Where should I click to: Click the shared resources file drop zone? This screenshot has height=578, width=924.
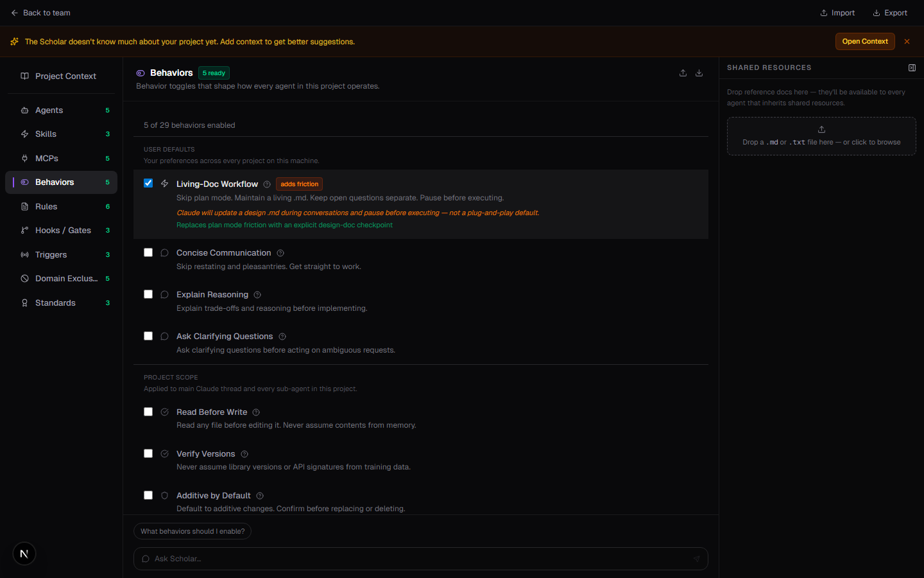pos(821,136)
